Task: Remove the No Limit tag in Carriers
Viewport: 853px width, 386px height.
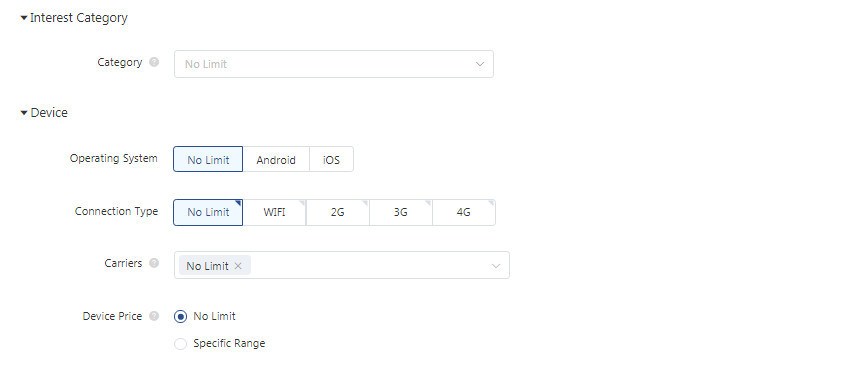Action: (238, 266)
